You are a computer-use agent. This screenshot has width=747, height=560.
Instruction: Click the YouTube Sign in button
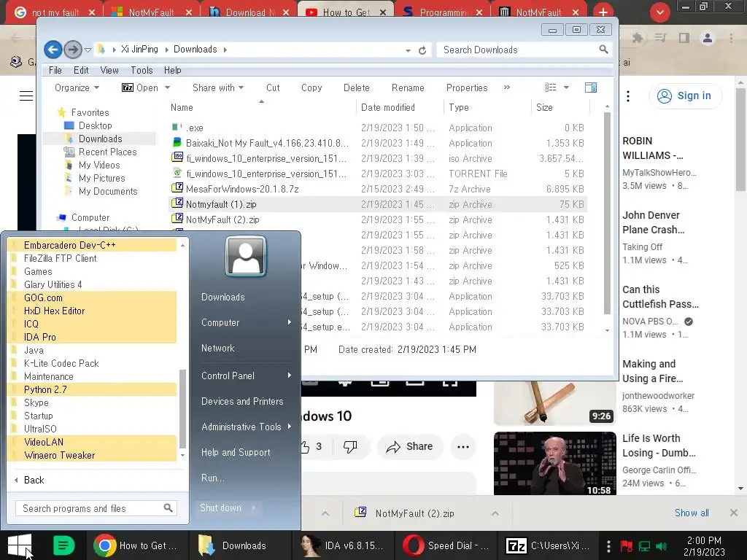[x=685, y=96]
